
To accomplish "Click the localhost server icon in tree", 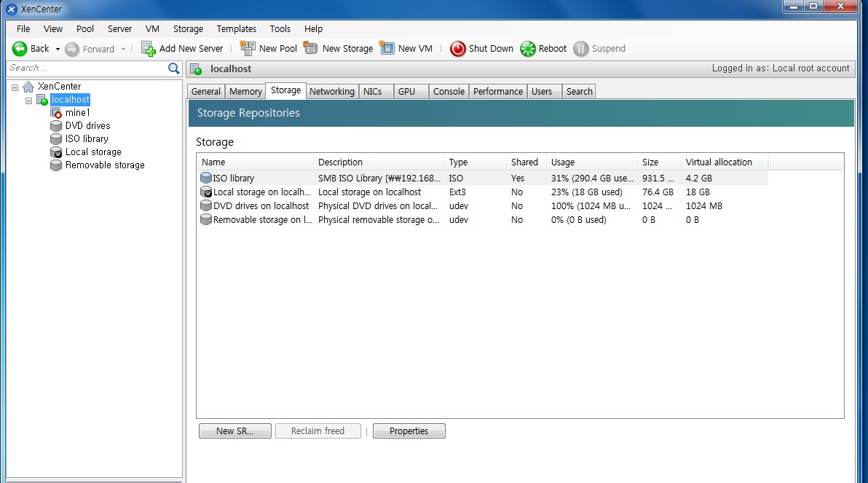I will (42, 100).
